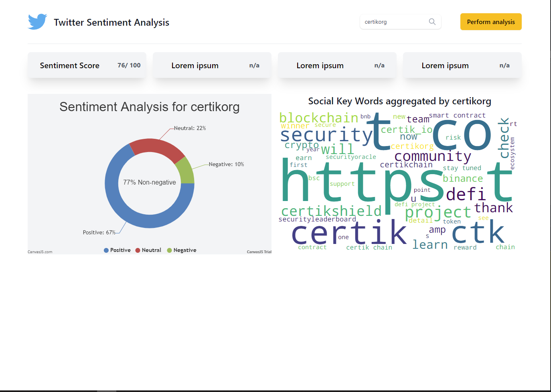Click the word blockchain in word cloud
Screen dimensions: 551x392
point(319,118)
